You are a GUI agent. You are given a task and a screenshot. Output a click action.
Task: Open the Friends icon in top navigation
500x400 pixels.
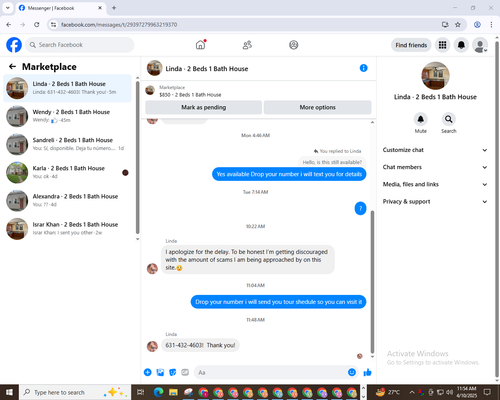(x=247, y=45)
